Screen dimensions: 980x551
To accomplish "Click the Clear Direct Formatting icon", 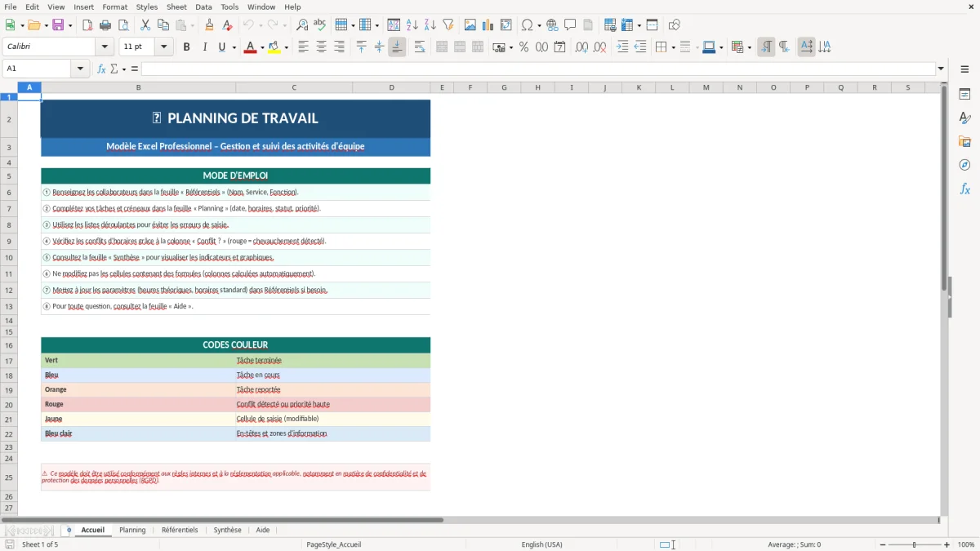I will 227,25.
